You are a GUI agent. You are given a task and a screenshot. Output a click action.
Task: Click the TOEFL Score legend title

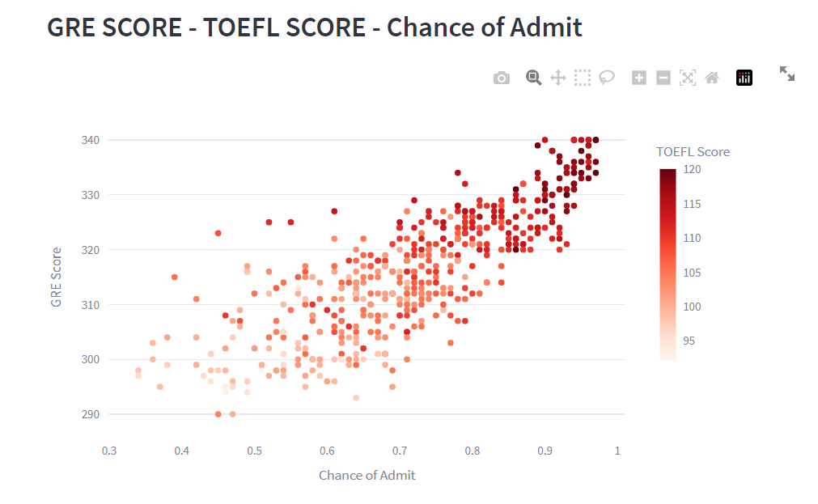[693, 151]
